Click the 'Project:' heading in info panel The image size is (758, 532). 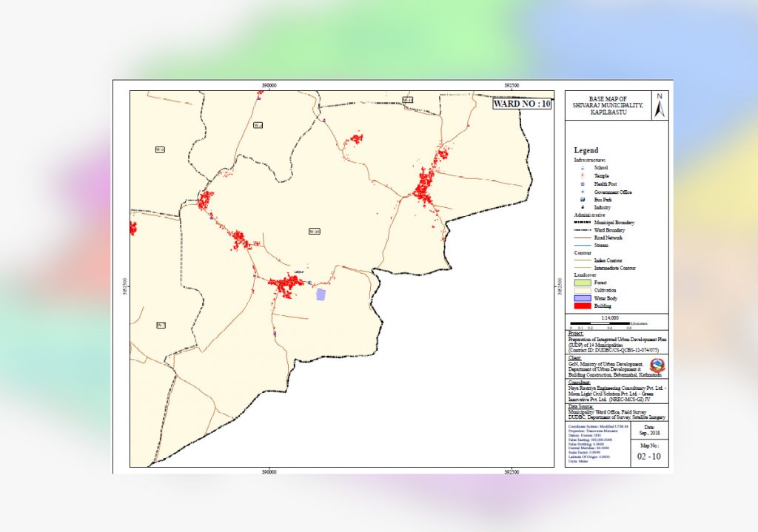point(576,334)
